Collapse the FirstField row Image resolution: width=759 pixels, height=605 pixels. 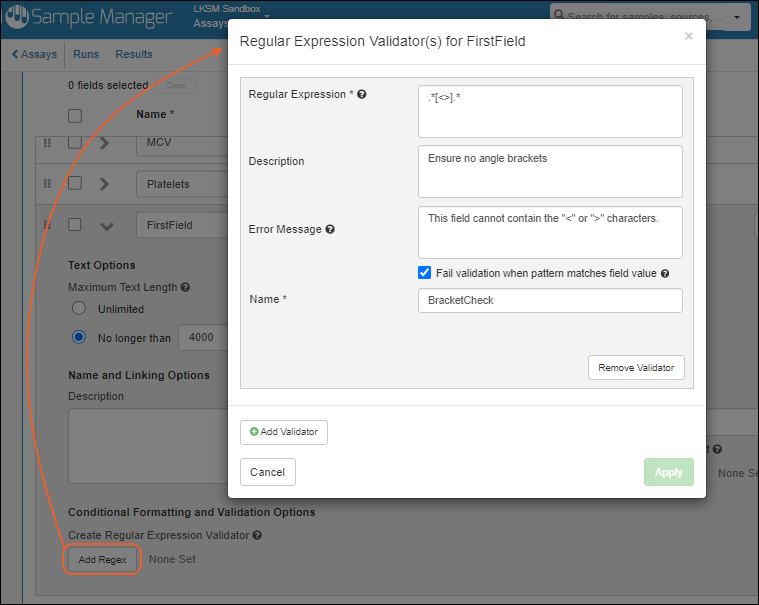click(x=105, y=225)
